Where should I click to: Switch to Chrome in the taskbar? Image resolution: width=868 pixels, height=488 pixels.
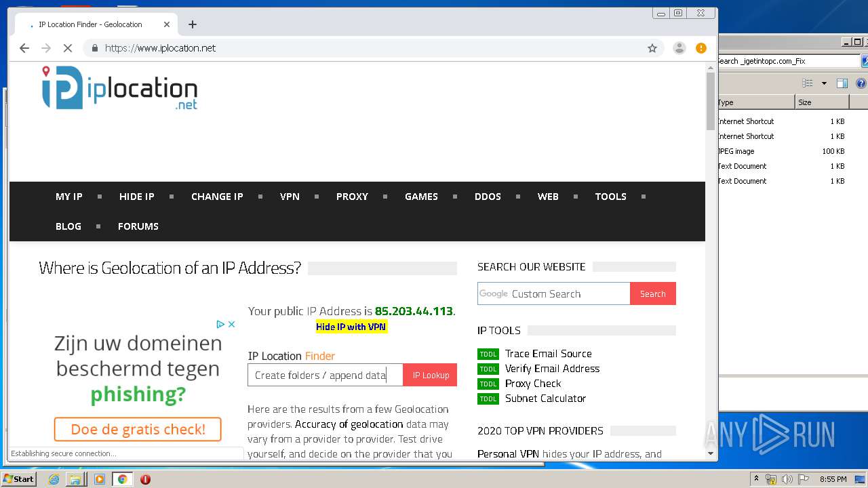click(123, 479)
